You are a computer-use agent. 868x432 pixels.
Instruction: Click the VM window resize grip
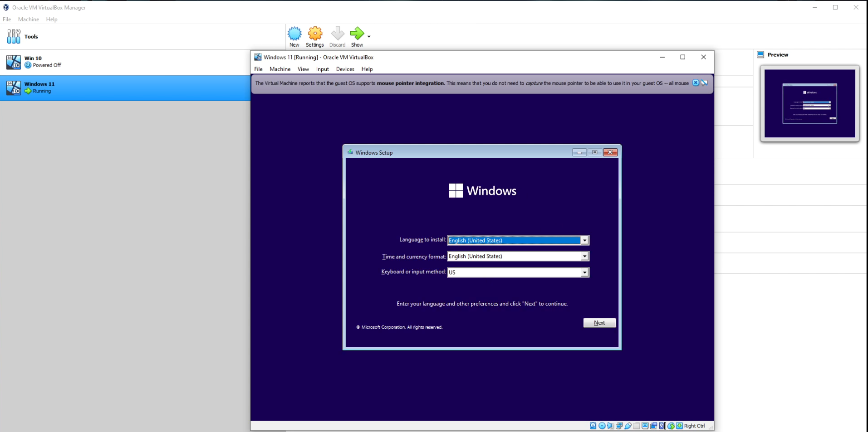[711, 427]
